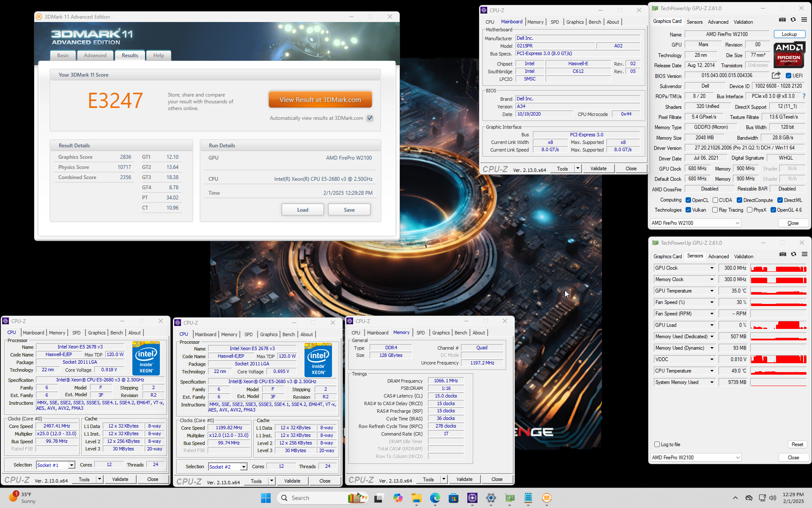Click the orange 3DMark icon on the taskbar
The image size is (812, 508).
pos(547,498)
